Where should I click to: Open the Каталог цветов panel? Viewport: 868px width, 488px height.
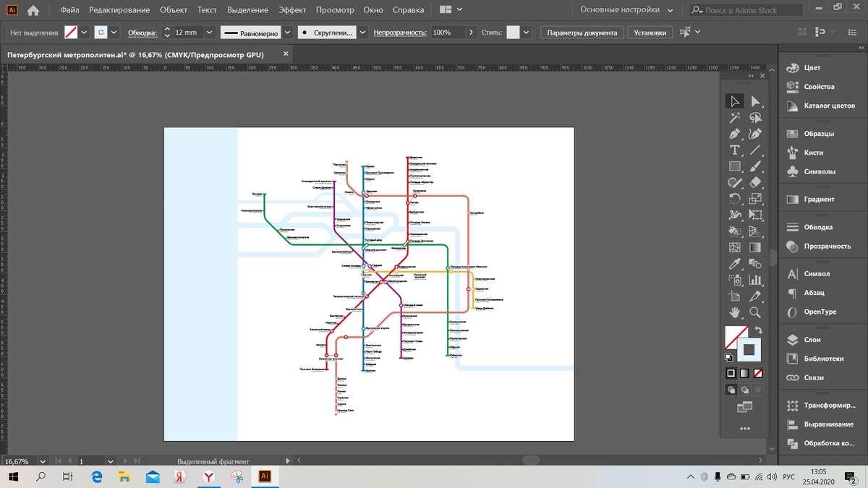(x=829, y=106)
